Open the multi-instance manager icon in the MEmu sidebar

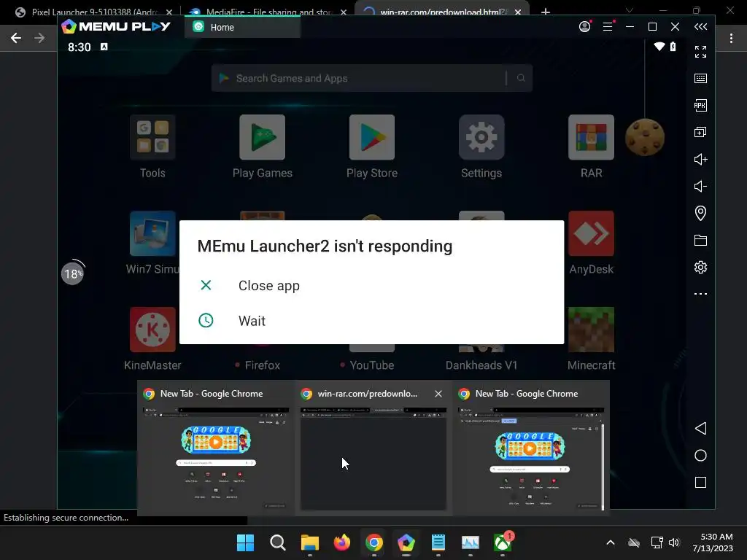(x=700, y=132)
